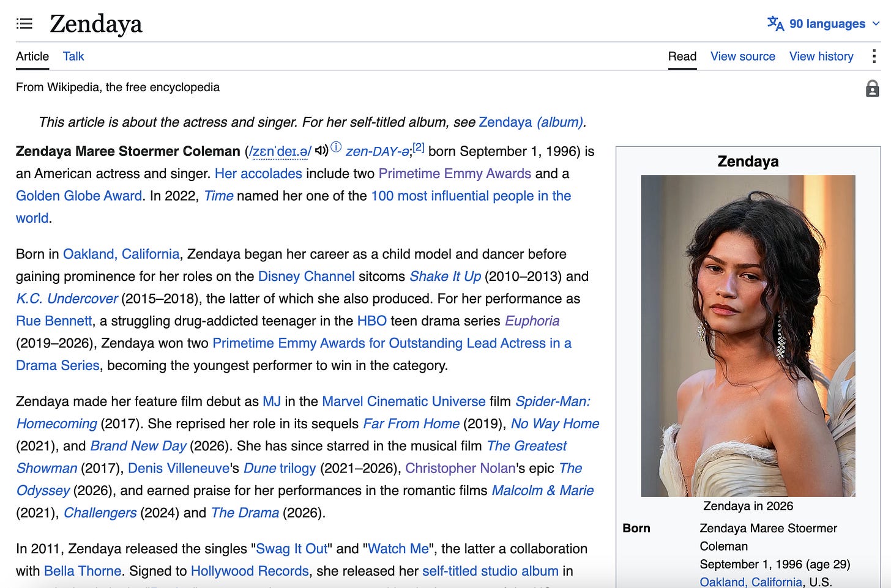Open the Golden Globe Award link
This screenshot has height=588, width=891.
(79, 196)
